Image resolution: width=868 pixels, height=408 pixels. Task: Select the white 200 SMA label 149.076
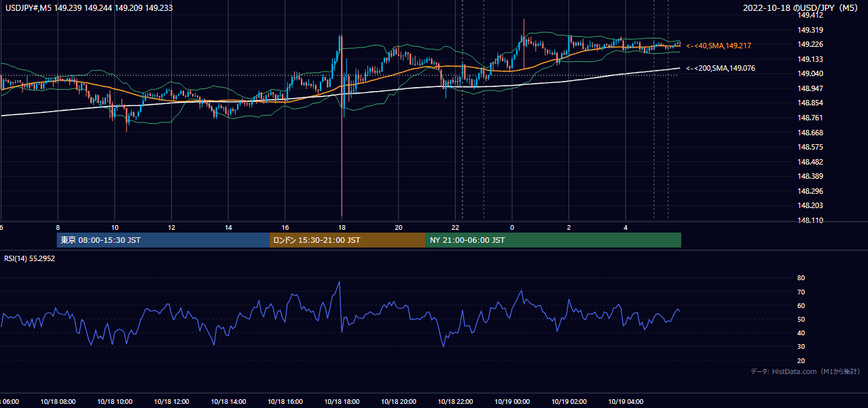pos(721,68)
